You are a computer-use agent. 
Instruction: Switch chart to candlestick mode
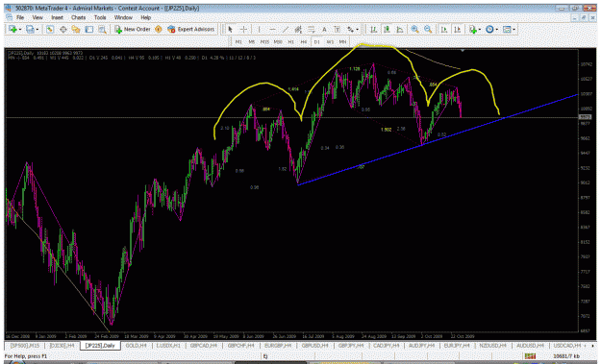[387, 29]
